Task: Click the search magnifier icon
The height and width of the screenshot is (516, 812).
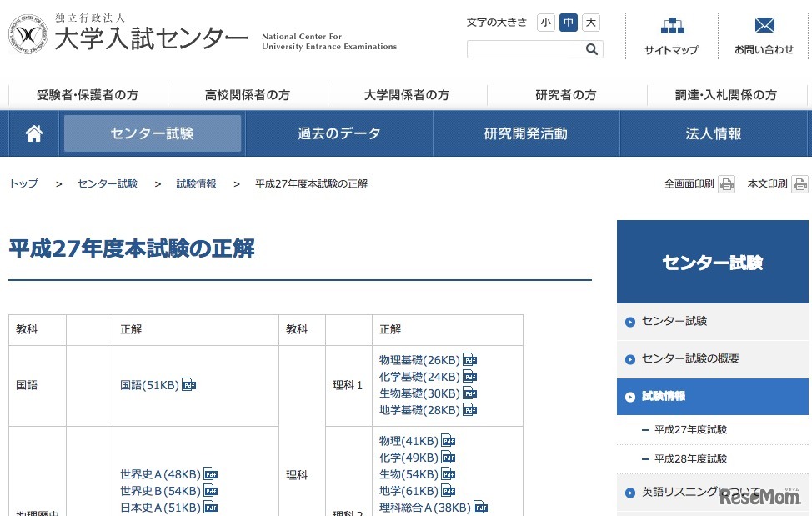Action: [592, 50]
